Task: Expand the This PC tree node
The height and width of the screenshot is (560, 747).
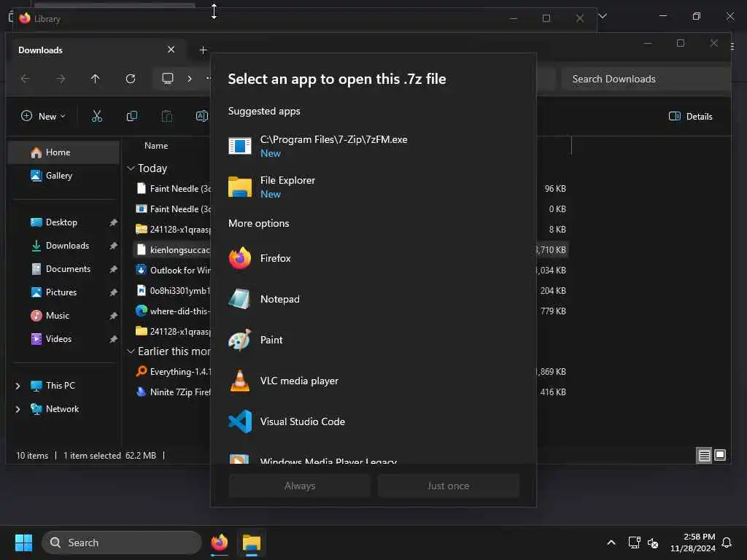Action: 18,386
